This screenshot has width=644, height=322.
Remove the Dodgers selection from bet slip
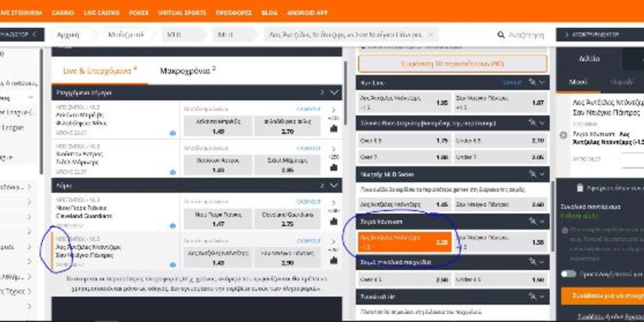pyautogui.click(x=563, y=135)
